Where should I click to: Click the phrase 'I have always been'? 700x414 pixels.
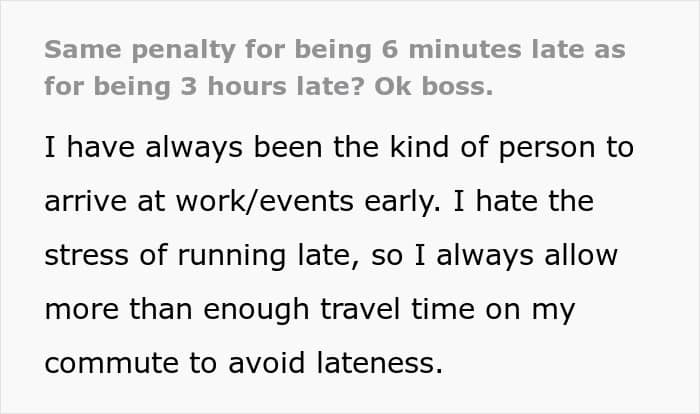183,147
